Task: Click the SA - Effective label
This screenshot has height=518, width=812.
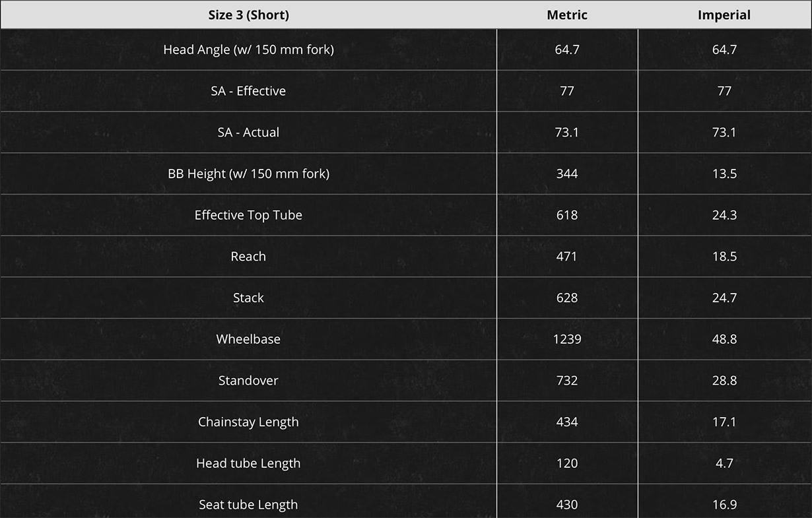Action: [248, 91]
